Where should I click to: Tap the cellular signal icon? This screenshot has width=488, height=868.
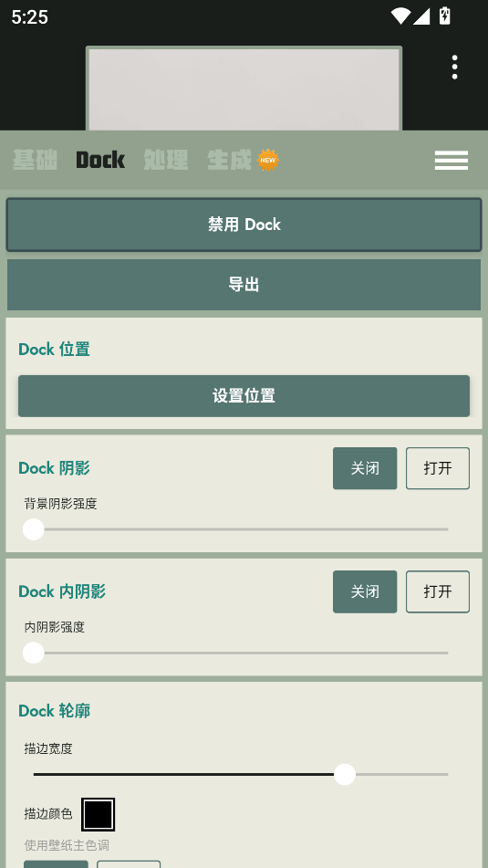pyautogui.click(x=421, y=16)
